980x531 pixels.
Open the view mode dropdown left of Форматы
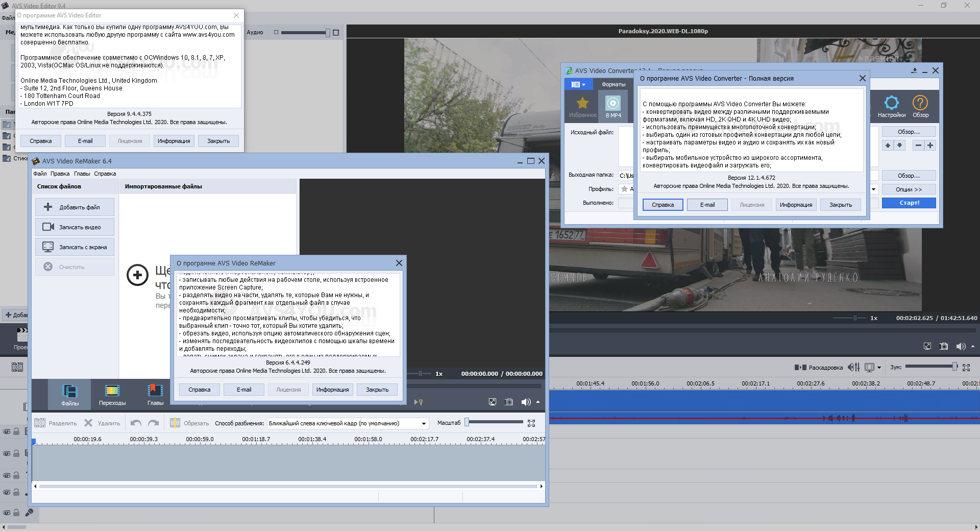(578, 85)
